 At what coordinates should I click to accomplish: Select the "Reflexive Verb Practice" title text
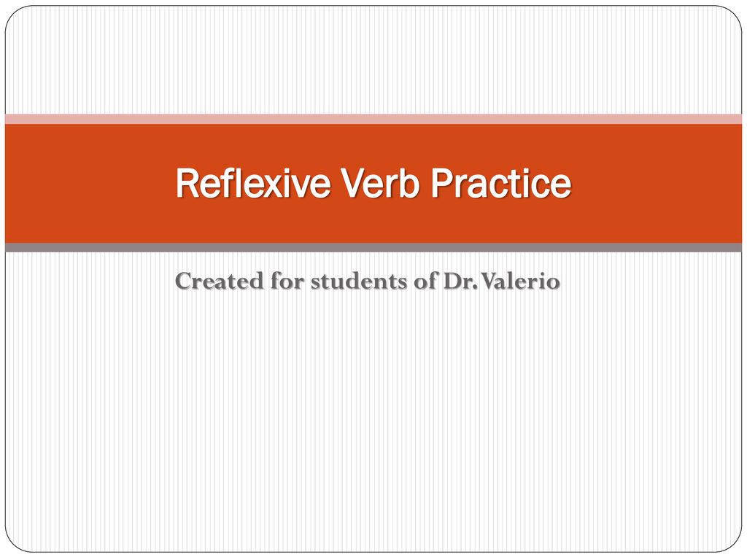pyautogui.click(x=373, y=183)
